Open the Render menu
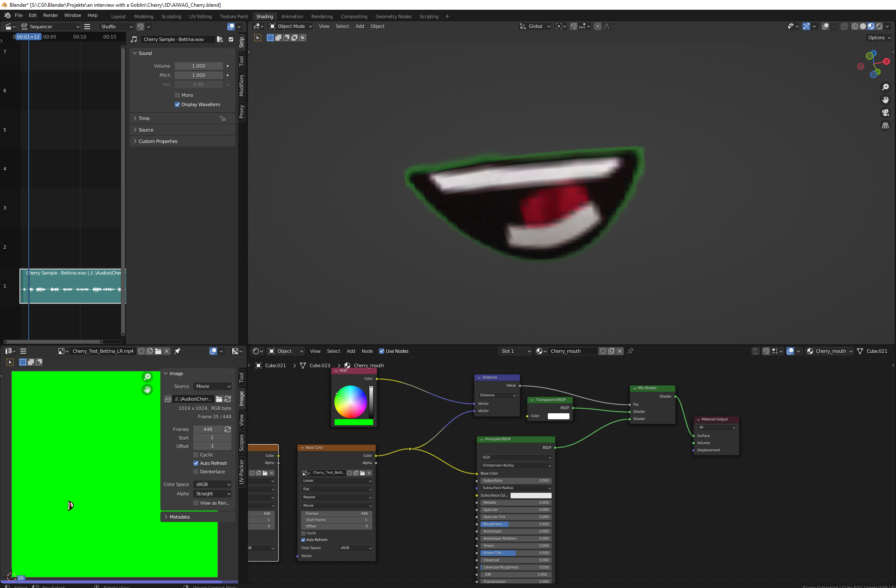Screen dimensions: 896x588 (50, 15)
